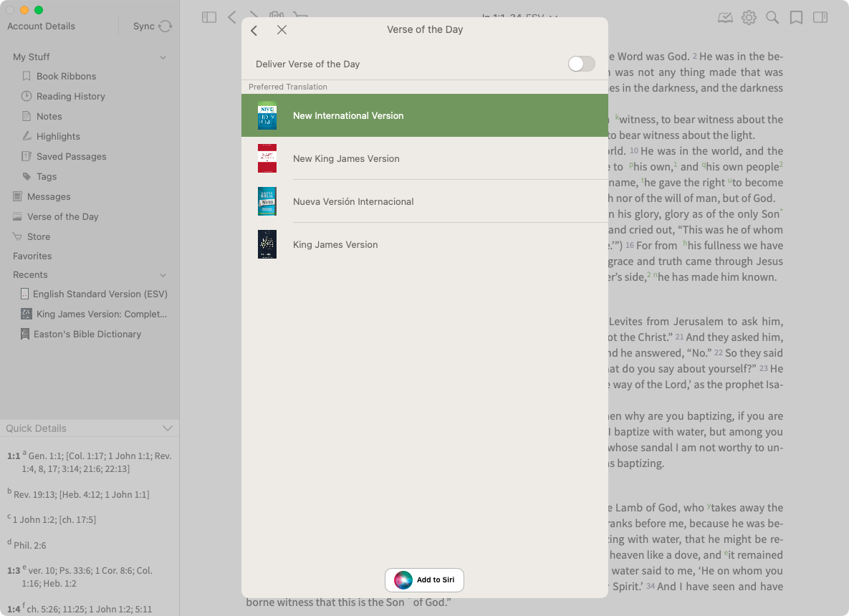Toggle the sidebar panel icon in toolbar
This screenshot has width=849, height=616.
point(209,17)
